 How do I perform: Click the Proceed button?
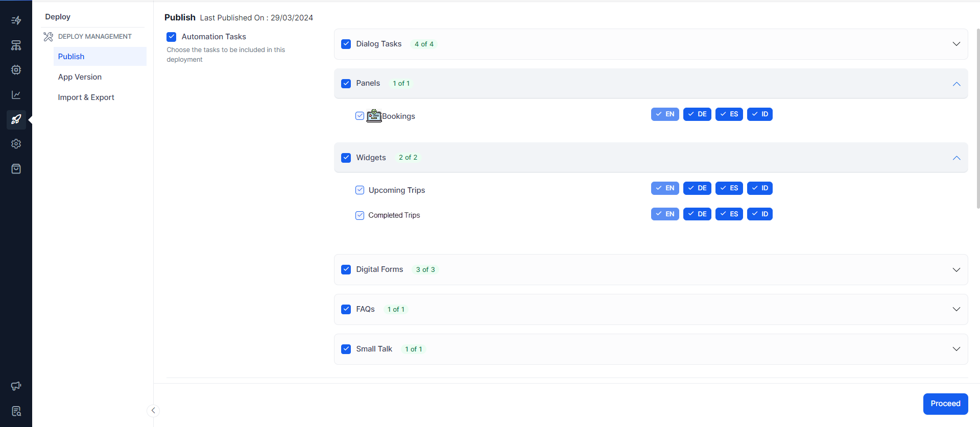945,404
